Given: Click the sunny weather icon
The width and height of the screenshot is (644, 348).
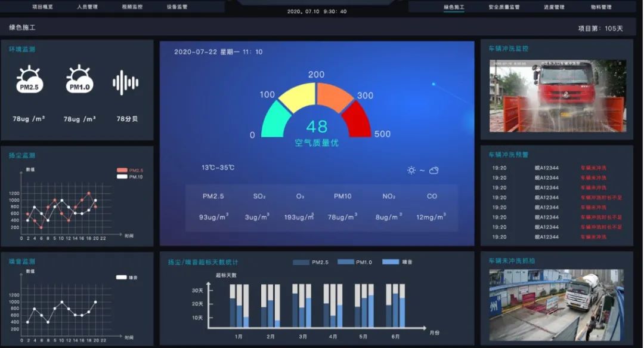Looking at the screenshot, I should (x=411, y=170).
